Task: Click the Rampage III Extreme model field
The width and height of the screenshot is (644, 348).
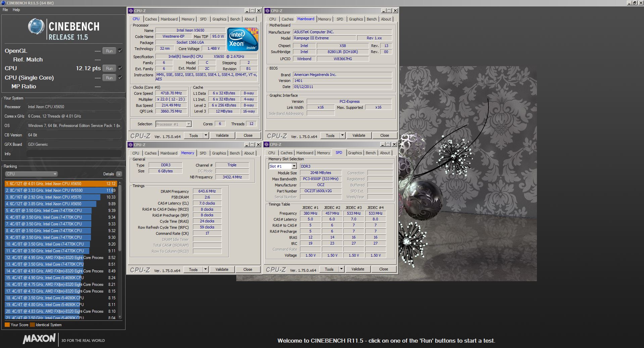Action: coord(324,38)
